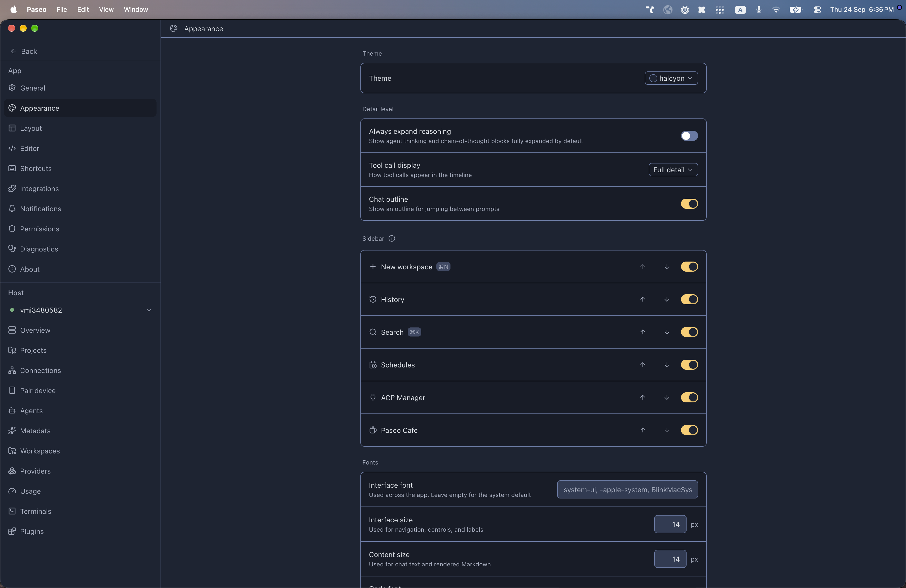This screenshot has width=906, height=588.
Task: Open the General settings page
Action: [x=80, y=88]
